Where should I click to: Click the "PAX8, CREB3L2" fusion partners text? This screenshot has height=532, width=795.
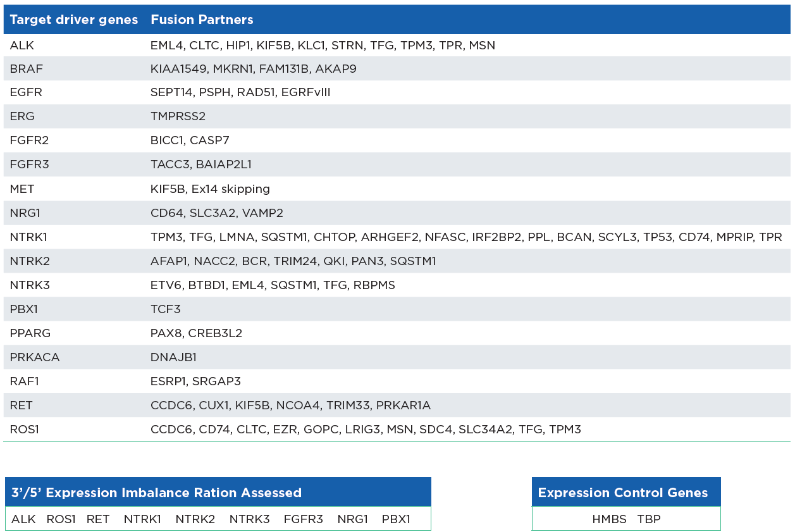tap(196, 333)
